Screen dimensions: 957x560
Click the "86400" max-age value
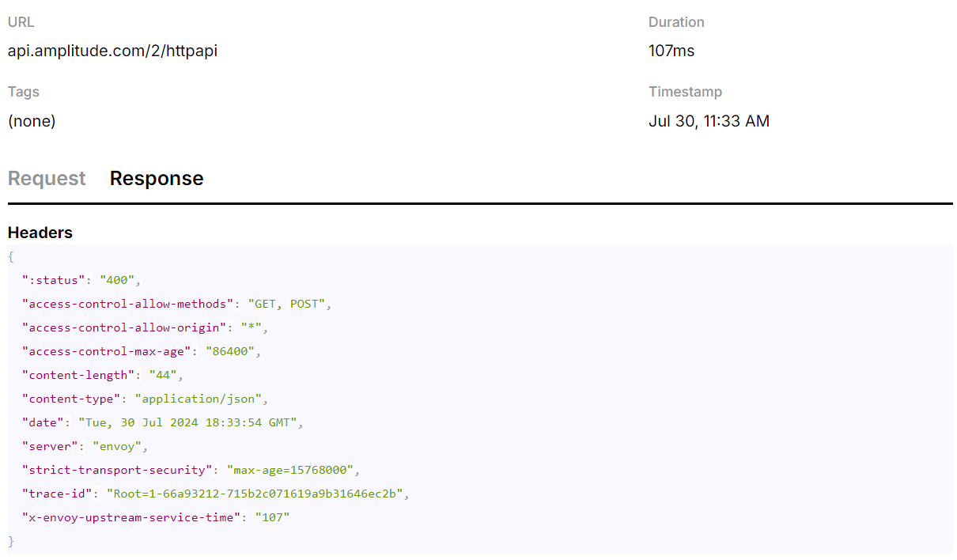coord(230,351)
